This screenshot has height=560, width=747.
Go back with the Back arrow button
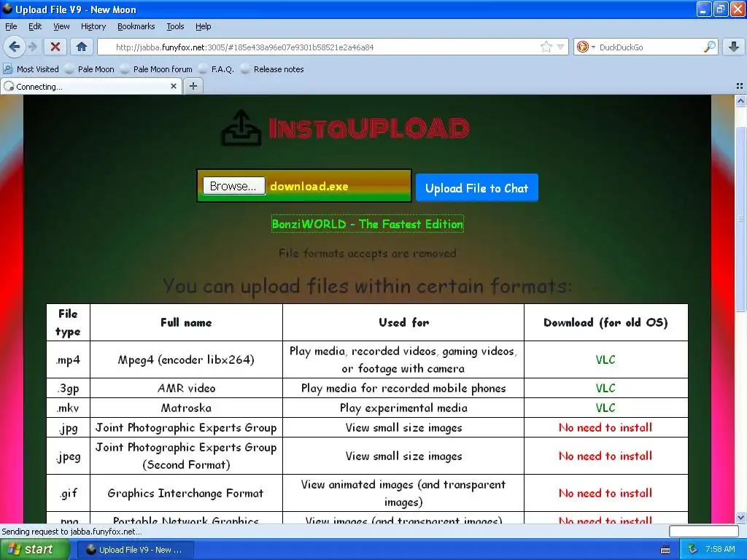15,47
